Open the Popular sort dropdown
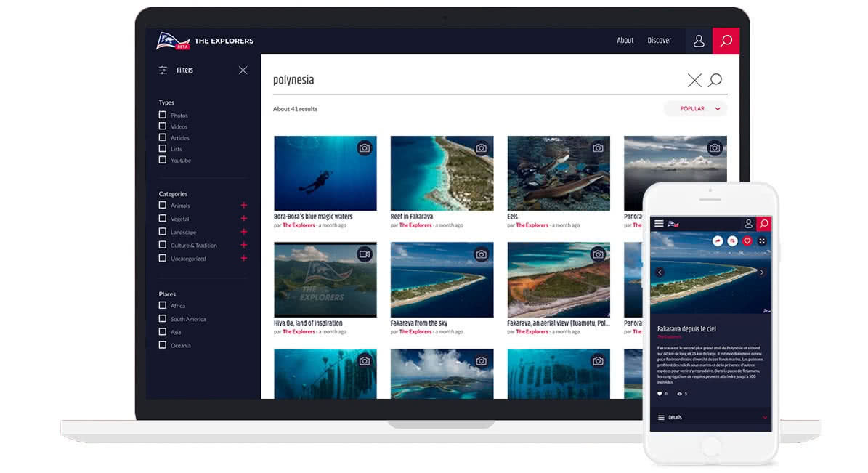The image size is (868, 473). tap(695, 109)
